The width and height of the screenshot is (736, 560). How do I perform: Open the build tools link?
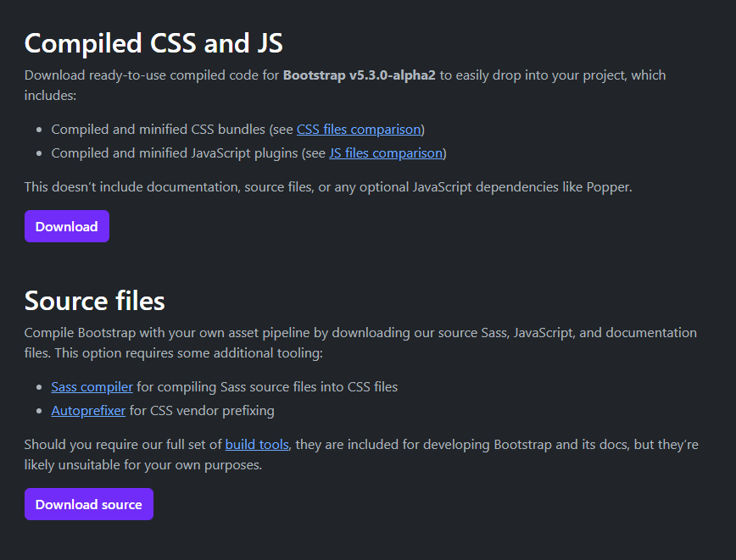click(257, 445)
